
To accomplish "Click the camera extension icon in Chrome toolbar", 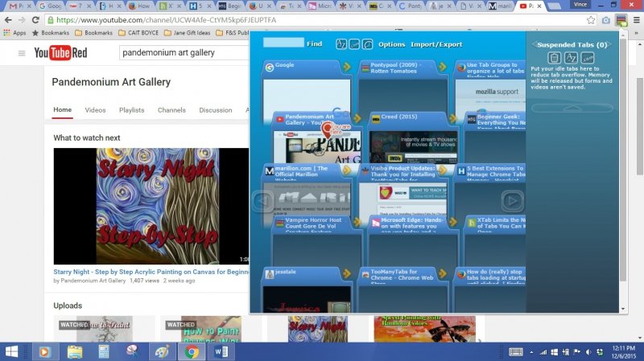I will click(x=606, y=20).
